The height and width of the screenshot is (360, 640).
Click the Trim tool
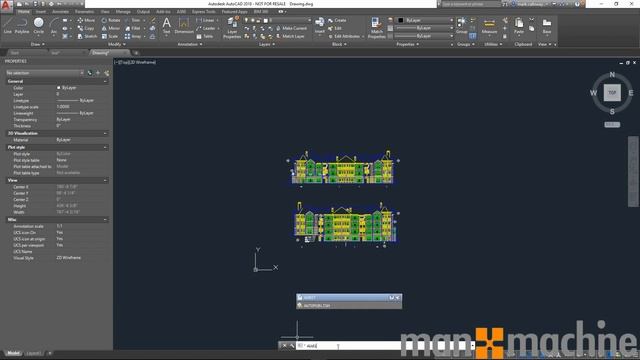tap(133, 20)
